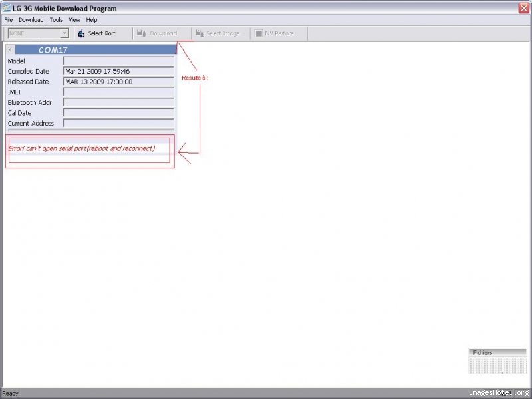Click the serial port error message
Screen dimensions: 532x399
(82, 148)
